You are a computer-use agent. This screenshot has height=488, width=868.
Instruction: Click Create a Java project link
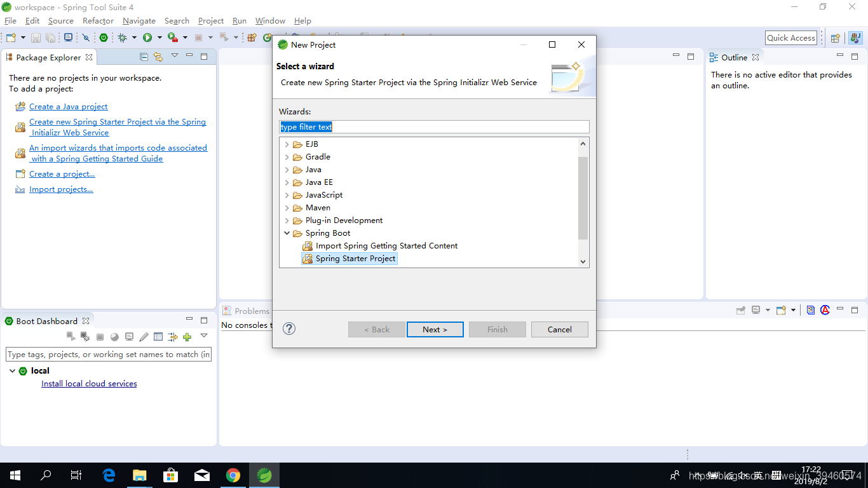pyautogui.click(x=69, y=107)
